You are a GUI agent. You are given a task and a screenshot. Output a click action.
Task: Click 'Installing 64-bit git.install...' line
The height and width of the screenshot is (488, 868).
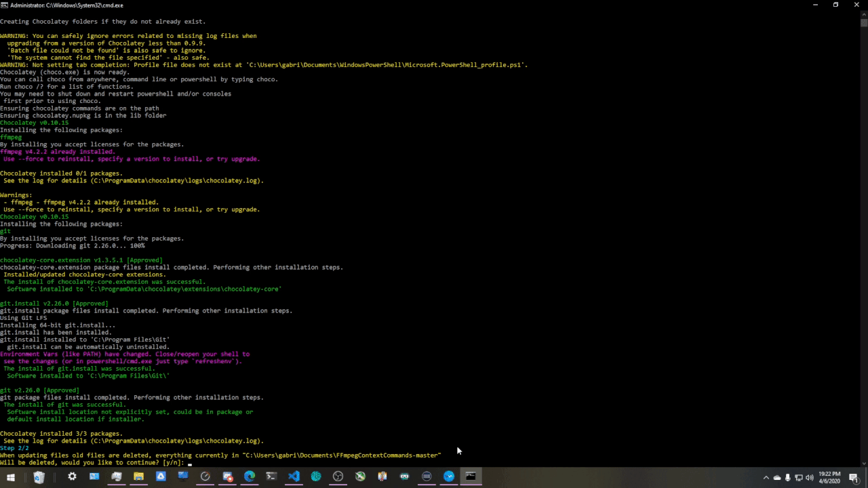pyautogui.click(x=58, y=325)
